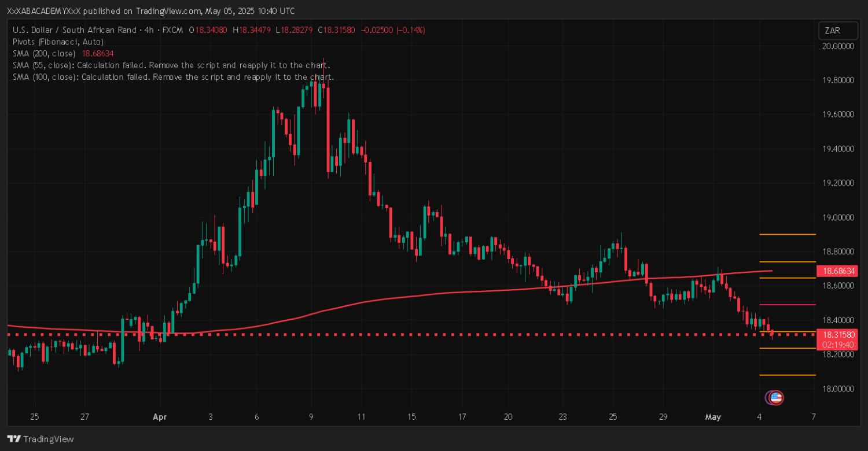Click the May label on the time axis
Viewport: 868px width, 451px height.
pyautogui.click(x=712, y=416)
